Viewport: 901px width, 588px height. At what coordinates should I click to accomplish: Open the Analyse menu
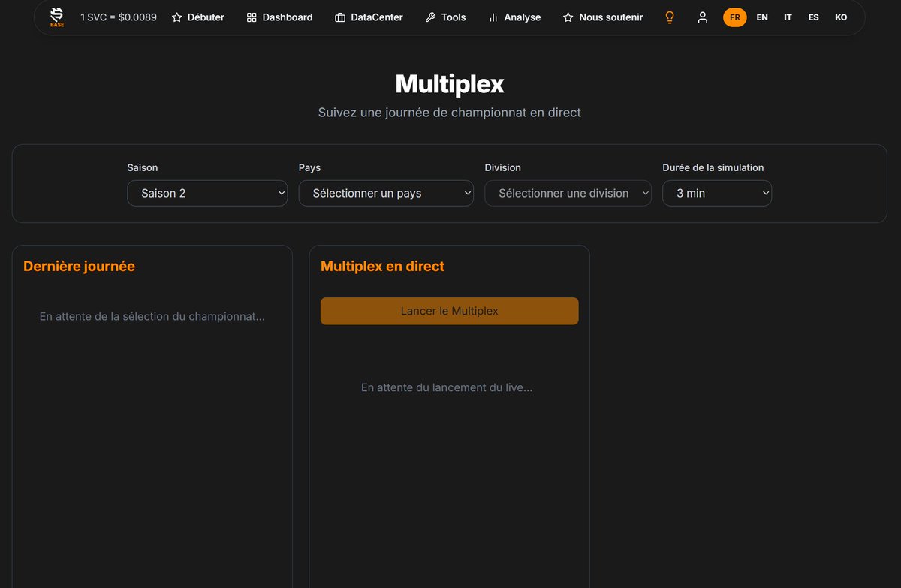(514, 17)
